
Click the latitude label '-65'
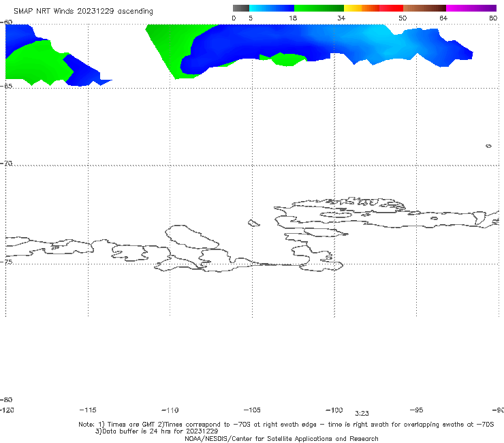(x=6, y=87)
